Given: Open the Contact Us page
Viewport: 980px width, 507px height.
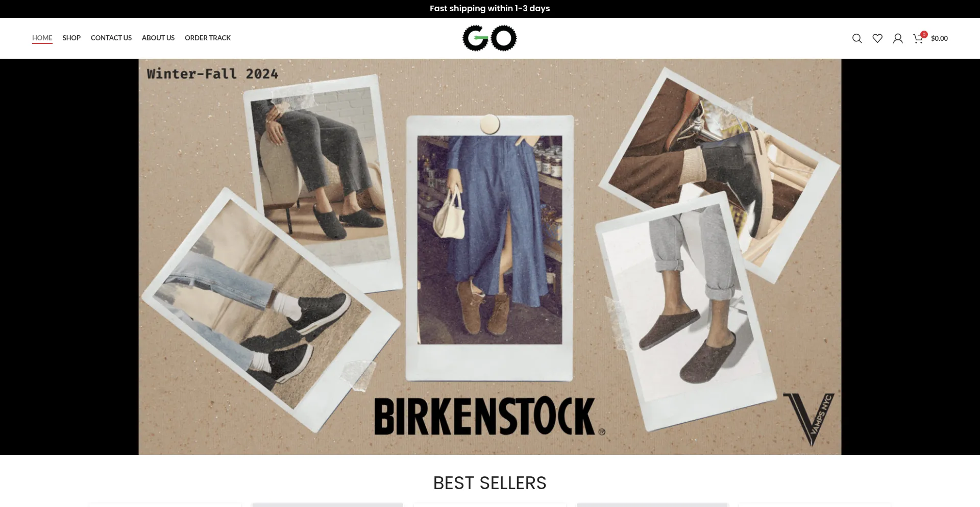Looking at the screenshot, I should pos(111,38).
